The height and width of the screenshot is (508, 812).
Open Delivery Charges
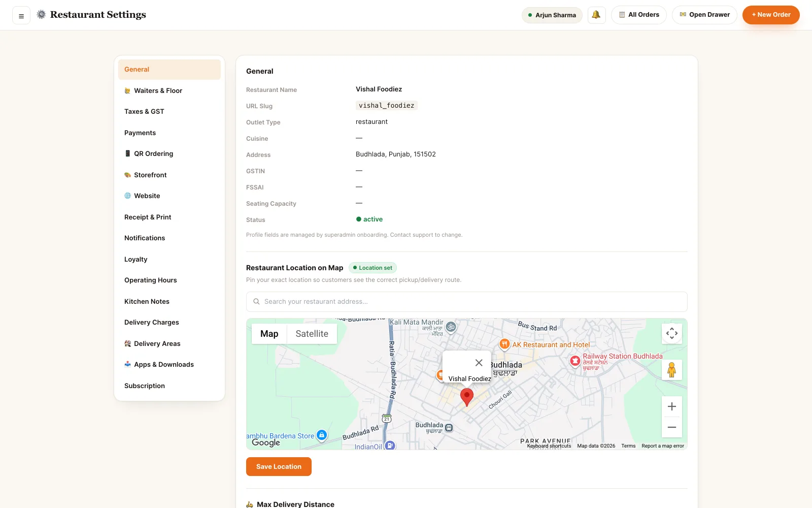coord(170,323)
